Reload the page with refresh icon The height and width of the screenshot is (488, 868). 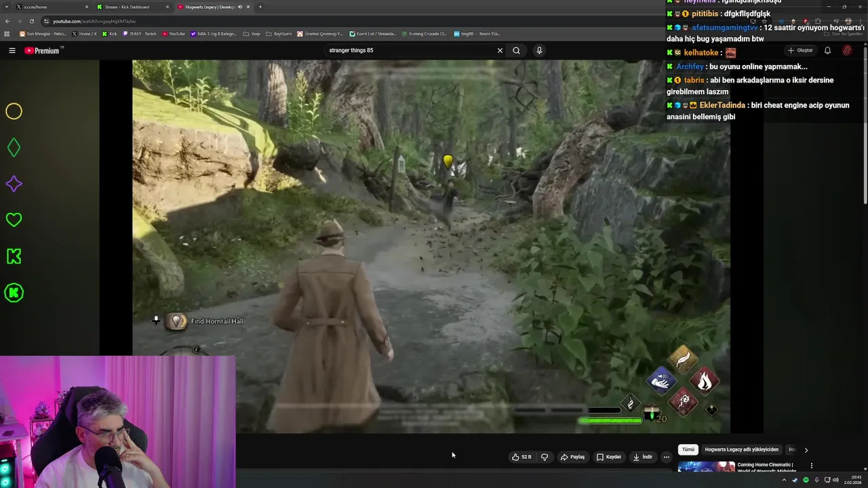(x=31, y=21)
